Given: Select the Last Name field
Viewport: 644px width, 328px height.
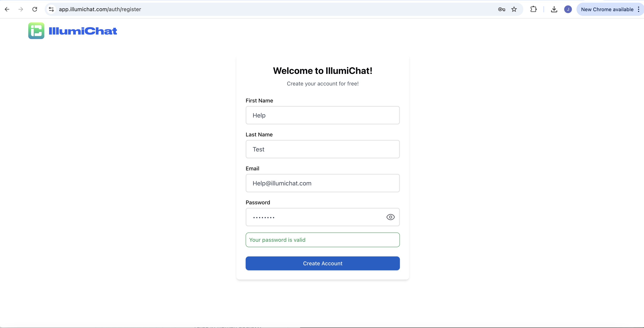Looking at the screenshot, I should [323, 149].
